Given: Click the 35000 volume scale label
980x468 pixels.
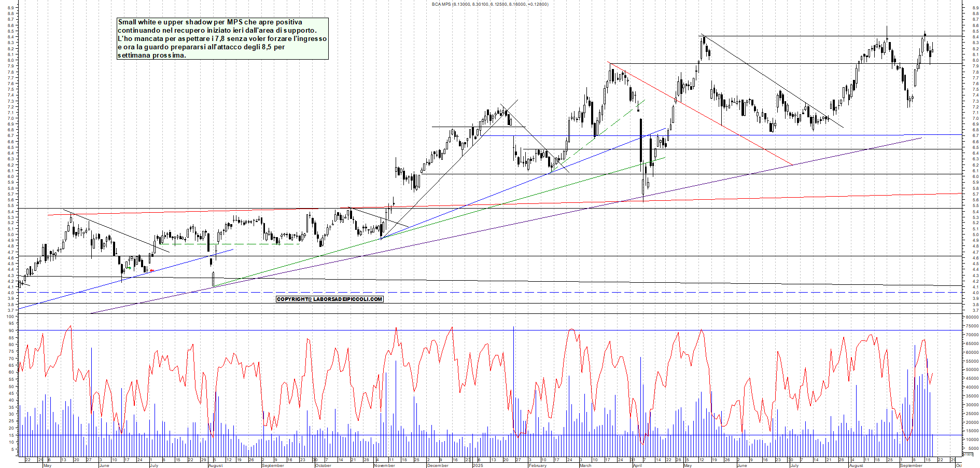Looking at the screenshot, I should point(972,396).
